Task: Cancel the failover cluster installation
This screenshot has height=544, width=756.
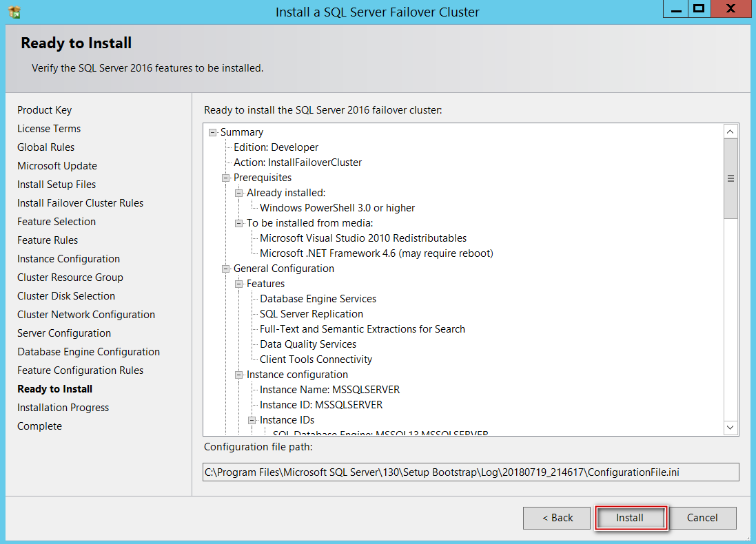Action: pos(702,518)
